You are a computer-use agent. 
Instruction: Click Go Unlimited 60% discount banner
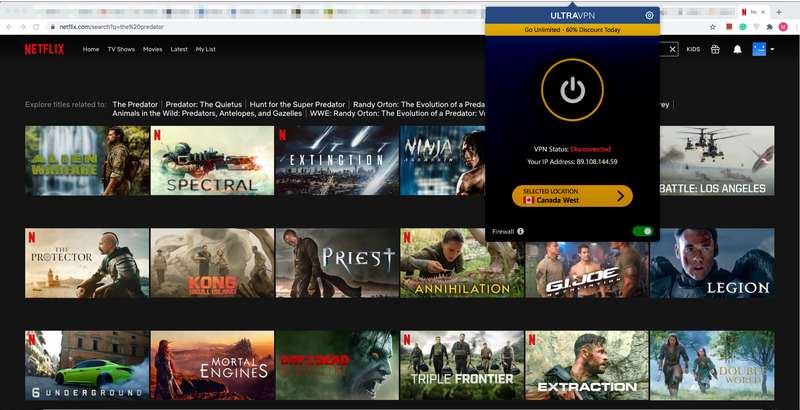point(572,30)
